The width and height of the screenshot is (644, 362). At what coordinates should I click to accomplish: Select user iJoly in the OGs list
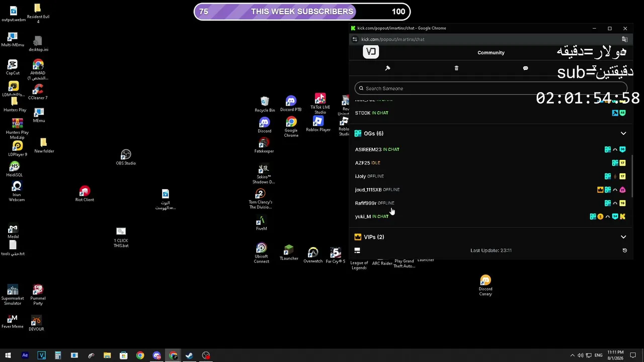[x=360, y=176]
